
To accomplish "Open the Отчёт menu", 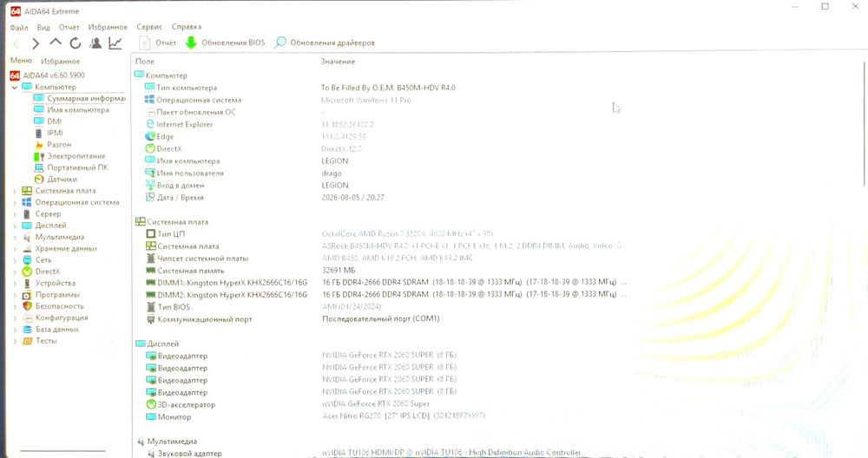I will click(x=69, y=27).
